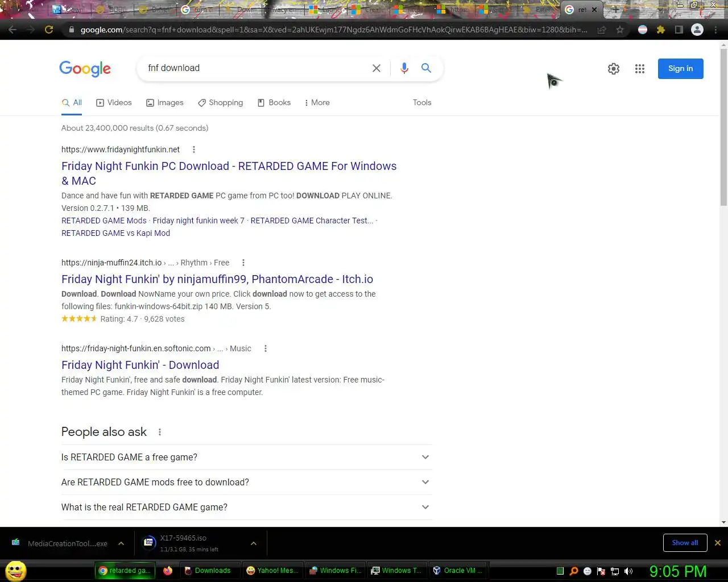The height and width of the screenshot is (582, 728).
Task: Start voice search with the microphone icon
Action: (x=404, y=68)
